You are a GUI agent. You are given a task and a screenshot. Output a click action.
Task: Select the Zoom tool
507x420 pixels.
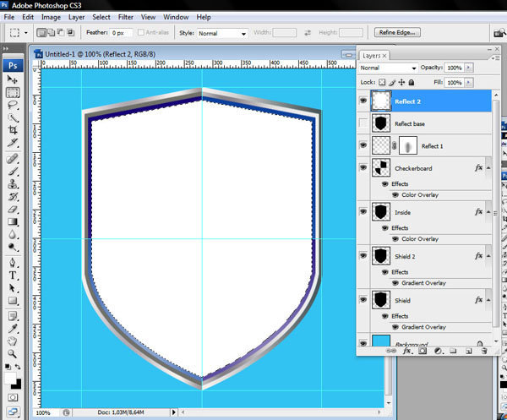[13, 354]
